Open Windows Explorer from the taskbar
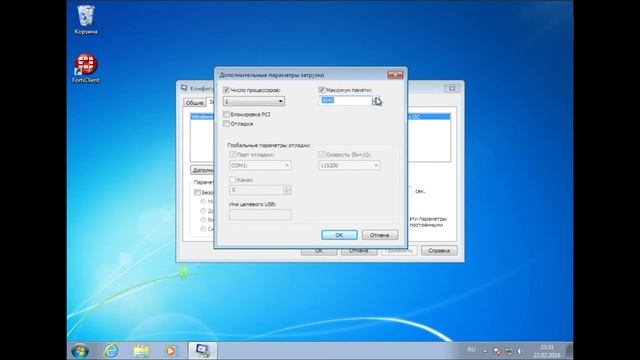The width and height of the screenshot is (640, 360). tap(141, 351)
